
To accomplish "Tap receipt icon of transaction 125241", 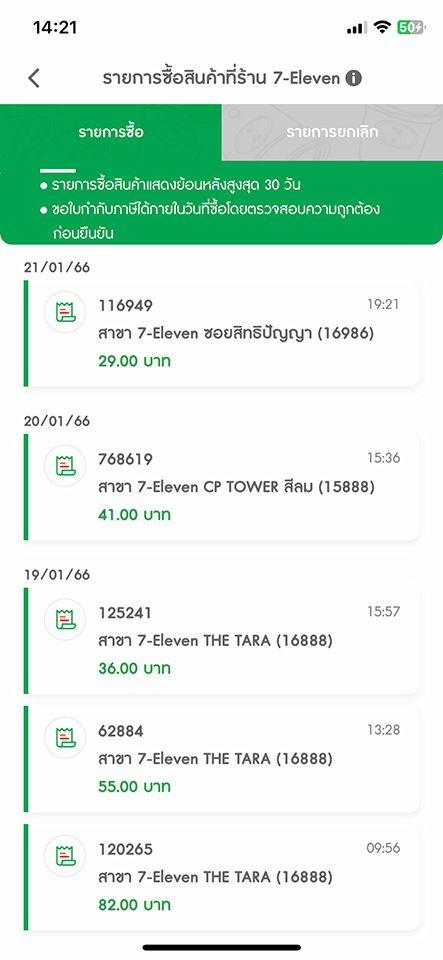I will tap(65, 620).
